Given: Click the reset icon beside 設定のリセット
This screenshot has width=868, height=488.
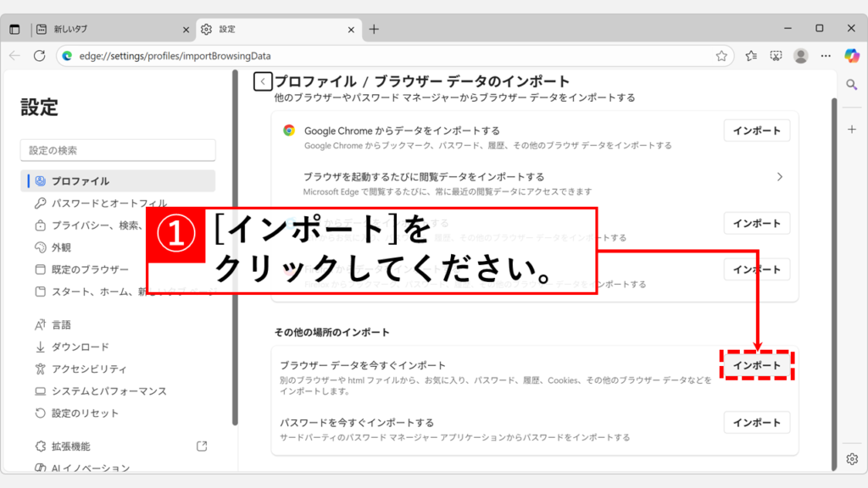Looking at the screenshot, I should point(40,413).
